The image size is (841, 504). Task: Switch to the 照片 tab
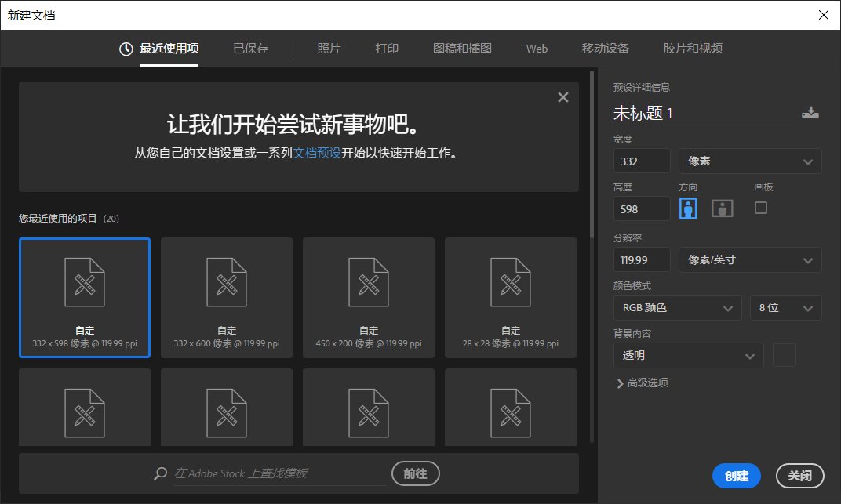click(329, 49)
